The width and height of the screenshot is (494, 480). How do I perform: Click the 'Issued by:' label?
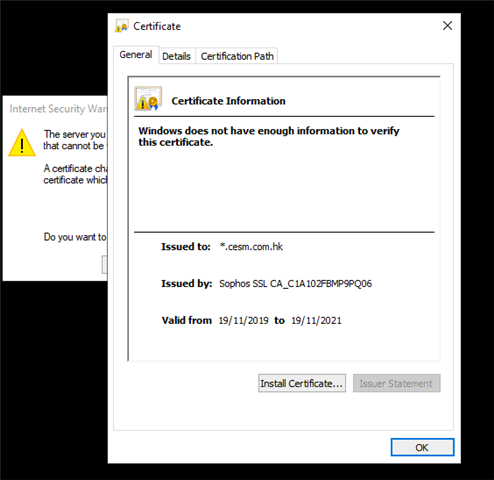187,284
